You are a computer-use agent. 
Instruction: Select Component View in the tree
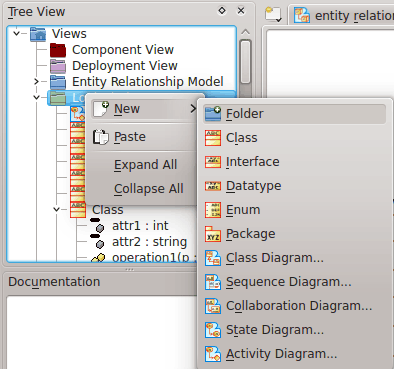123,50
